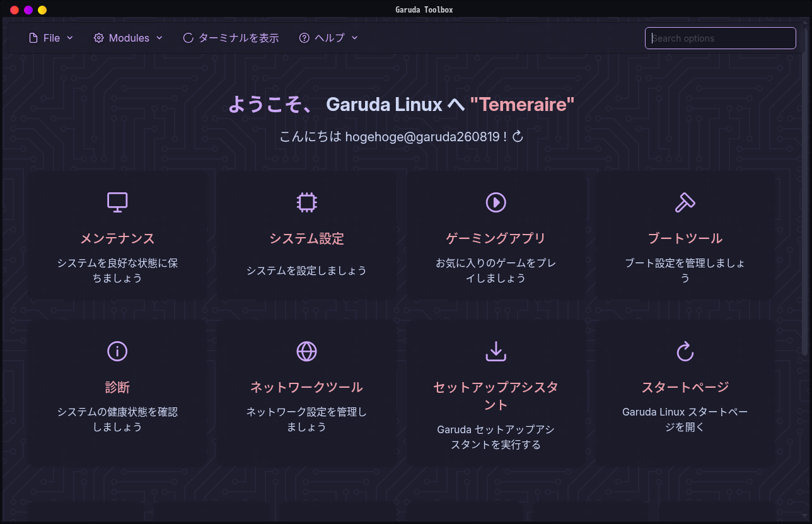The height and width of the screenshot is (524, 812).
Task: Click the spinner icon beside ターミナルを表示
Action: 188,38
